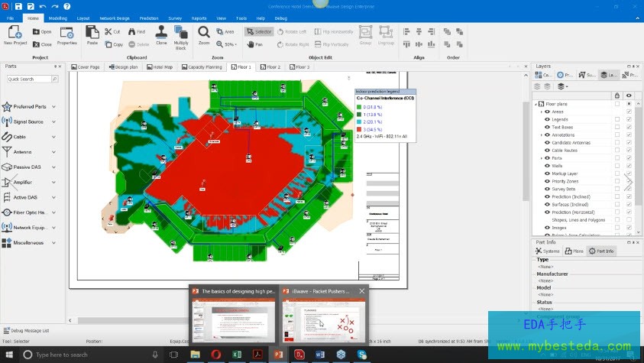Click the red CCI legend swatch

tap(359, 130)
